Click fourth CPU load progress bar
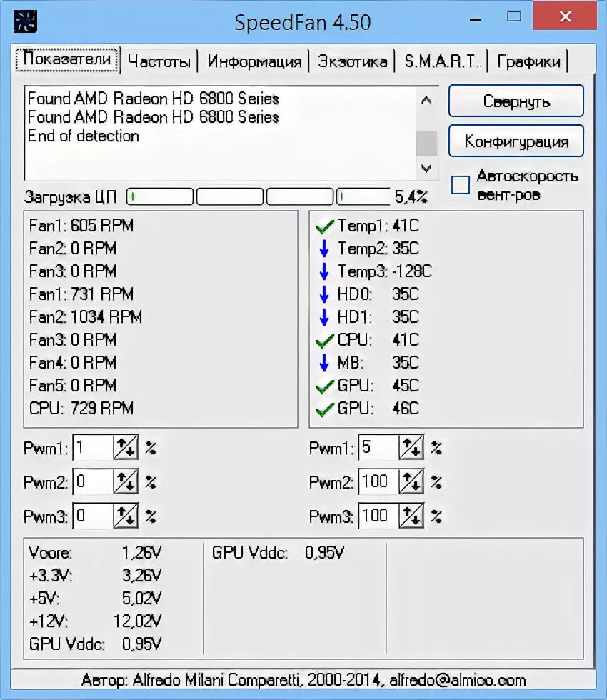Image resolution: width=607 pixels, height=700 pixels. (x=363, y=196)
